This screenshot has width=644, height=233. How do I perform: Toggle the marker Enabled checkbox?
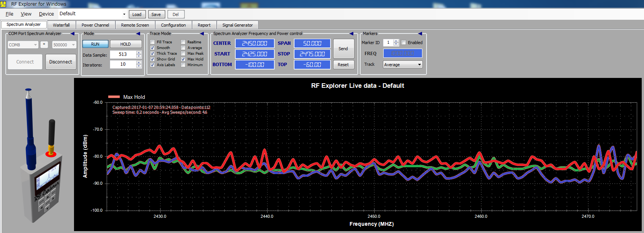404,43
